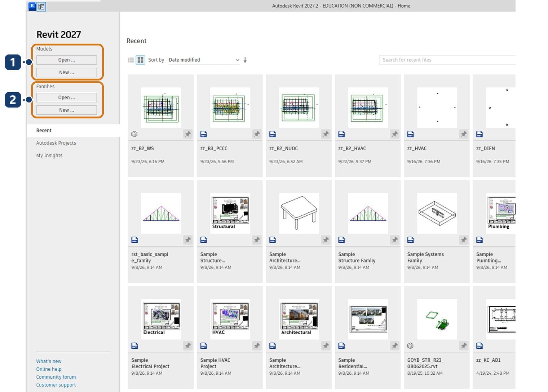Click RVT file icon on zz_B3_PCCC card
The width and height of the screenshot is (548, 392).
tap(203, 134)
